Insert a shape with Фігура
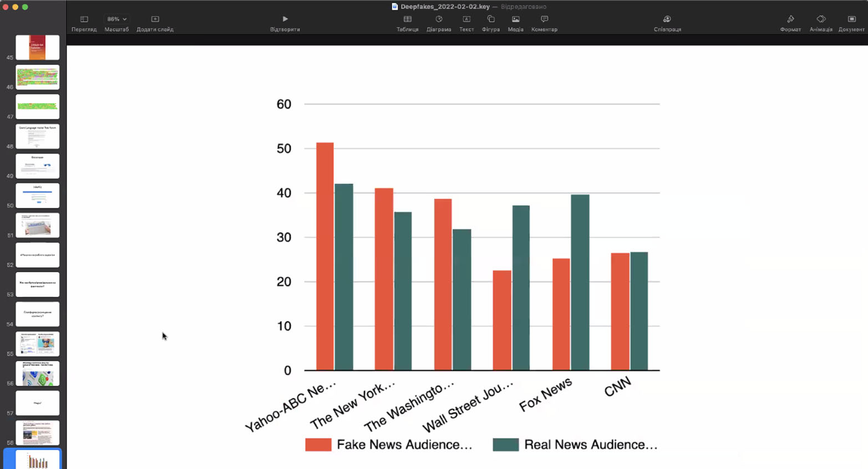Screen dimensions: 868x469 [x=491, y=23]
